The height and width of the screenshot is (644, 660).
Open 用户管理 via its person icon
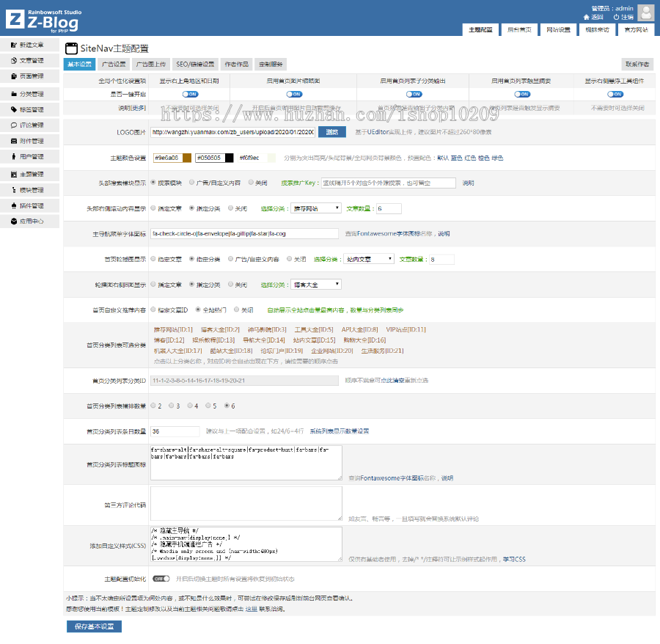[14, 157]
